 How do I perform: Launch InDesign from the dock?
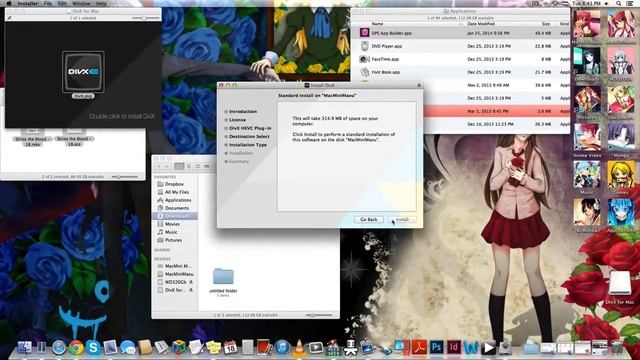coord(453,347)
